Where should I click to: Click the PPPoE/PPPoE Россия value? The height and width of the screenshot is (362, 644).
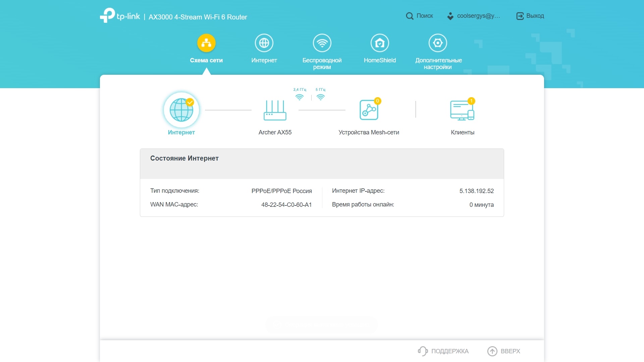(281, 191)
